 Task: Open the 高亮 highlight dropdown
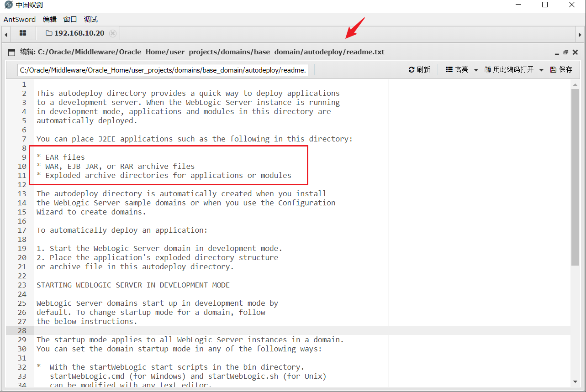tap(462, 69)
